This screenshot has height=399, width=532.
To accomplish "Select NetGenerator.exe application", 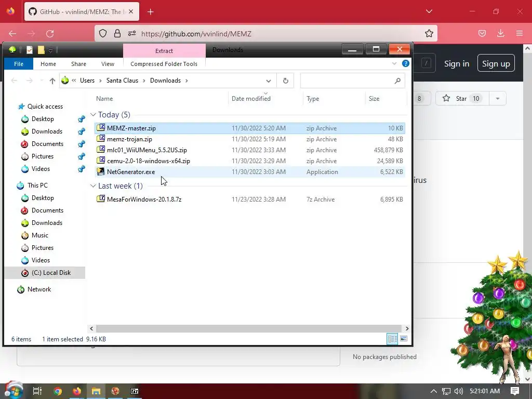I will 250,171.
